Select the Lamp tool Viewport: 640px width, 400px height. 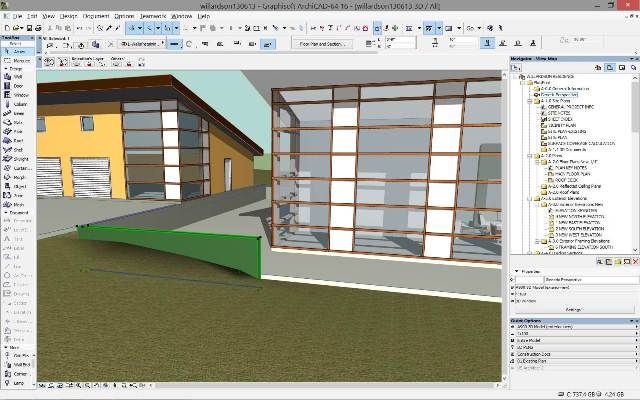pos(17,383)
